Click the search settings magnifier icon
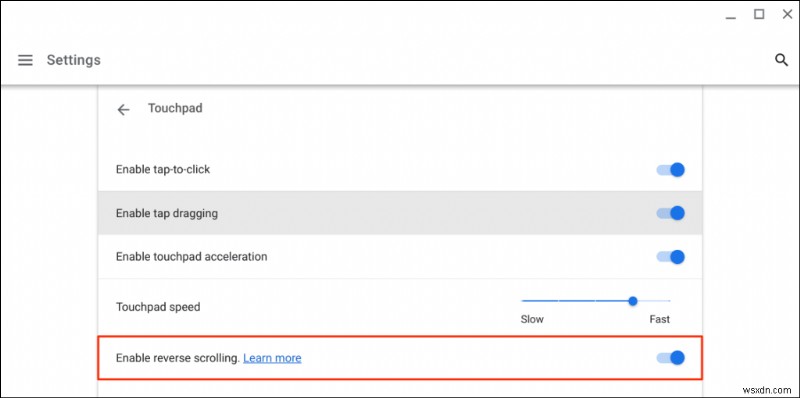The height and width of the screenshot is (398, 800). (x=781, y=60)
